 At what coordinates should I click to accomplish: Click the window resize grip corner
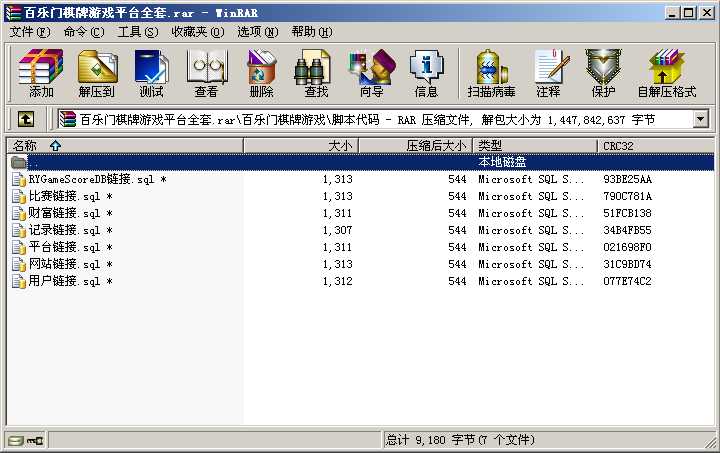[710, 442]
